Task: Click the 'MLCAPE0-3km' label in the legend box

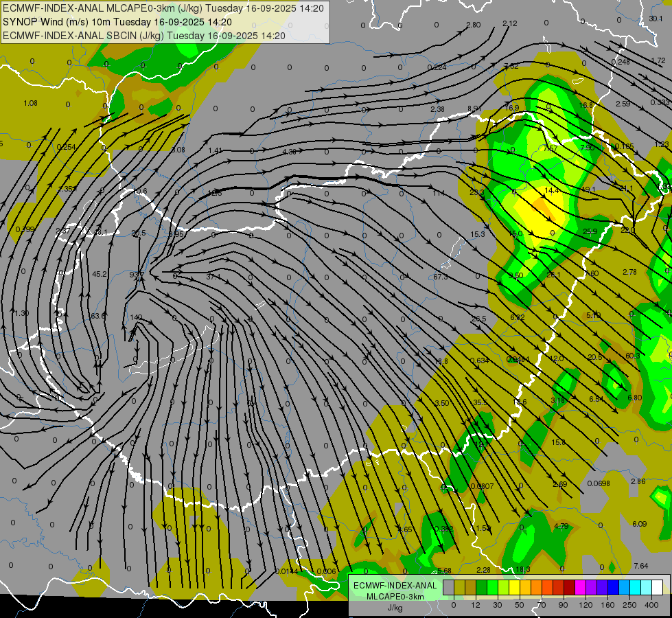Action: click(x=395, y=597)
